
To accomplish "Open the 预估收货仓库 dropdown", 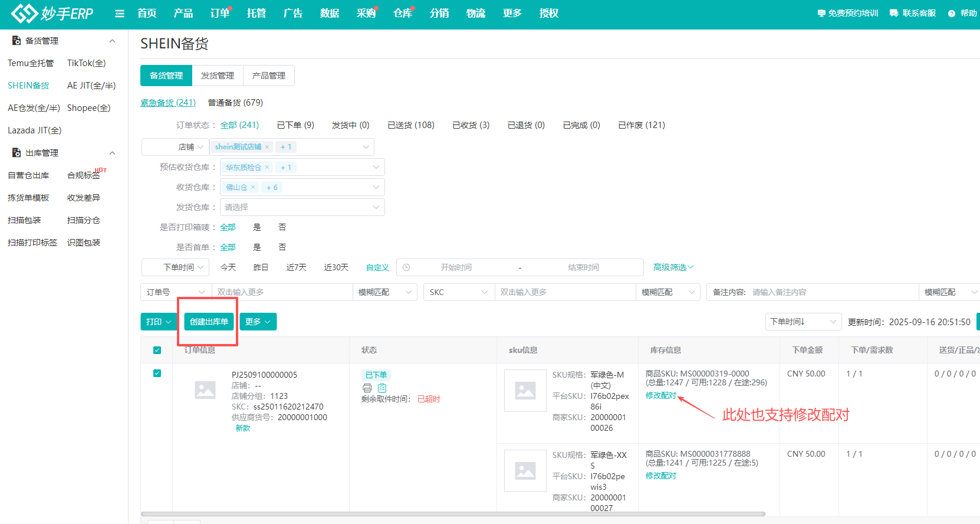I will pyautogui.click(x=302, y=167).
